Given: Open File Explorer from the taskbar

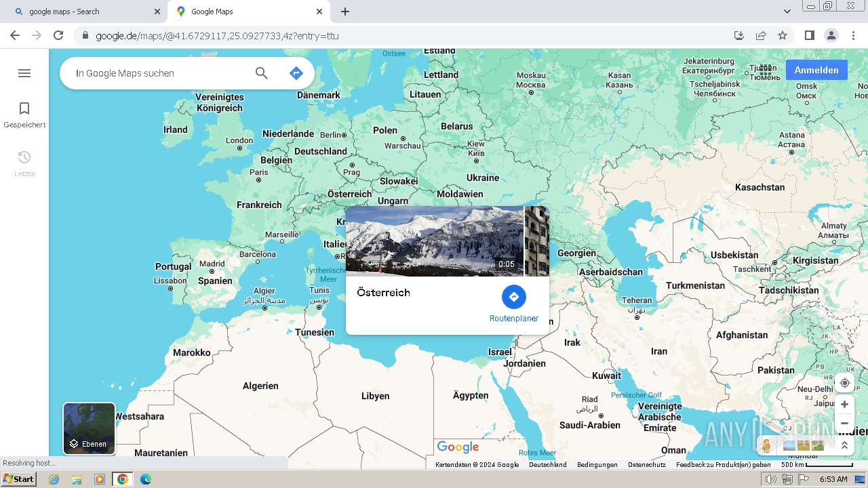Looking at the screenshot, I should click(77, 479).
